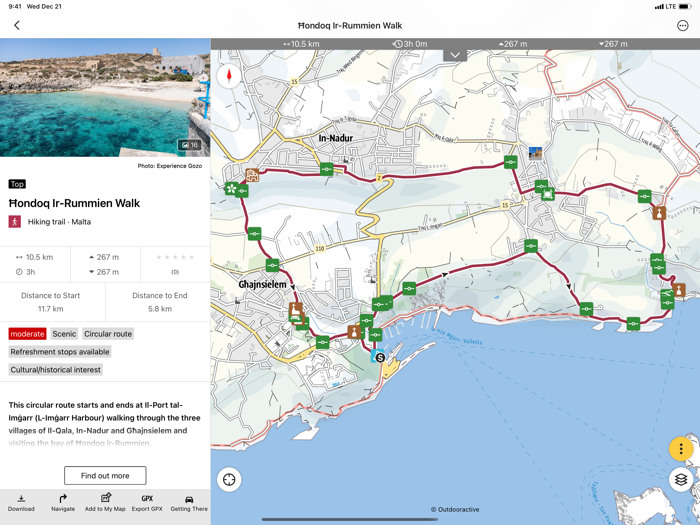Viewport: 700px width, 525px height.
Task: Tap the descent 267 m stat in top bar
Action: tap(613, 44)
